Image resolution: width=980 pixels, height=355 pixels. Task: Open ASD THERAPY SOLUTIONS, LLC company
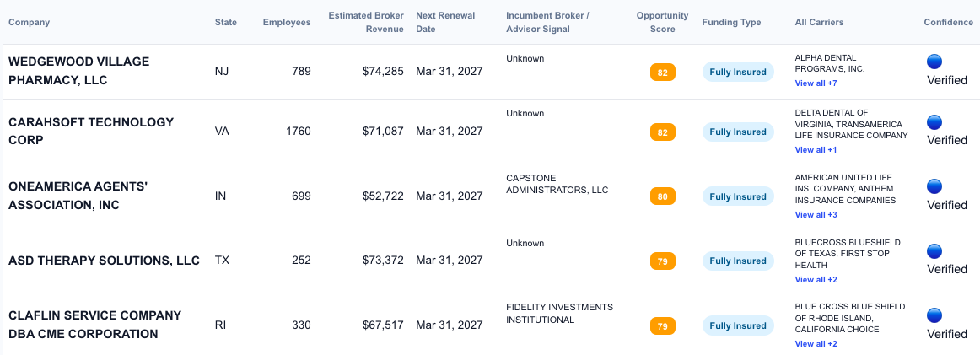[104, 261]
